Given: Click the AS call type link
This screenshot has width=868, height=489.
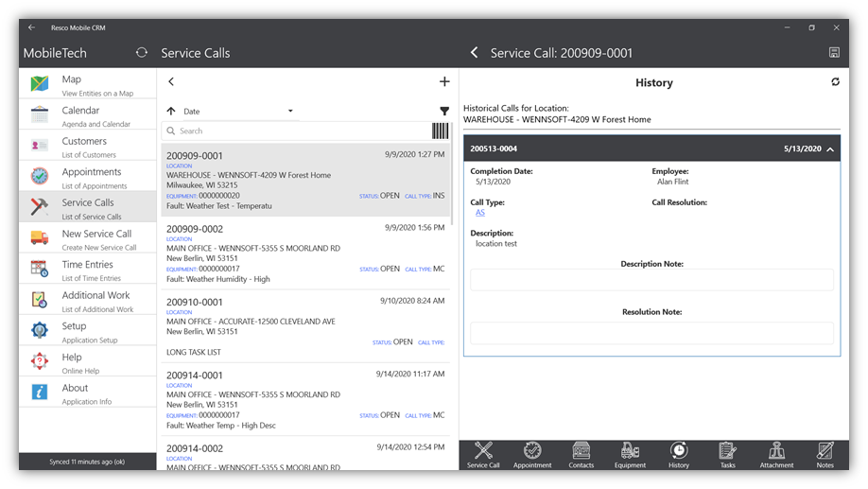Looking at the screenshot, I should point(480,213).
